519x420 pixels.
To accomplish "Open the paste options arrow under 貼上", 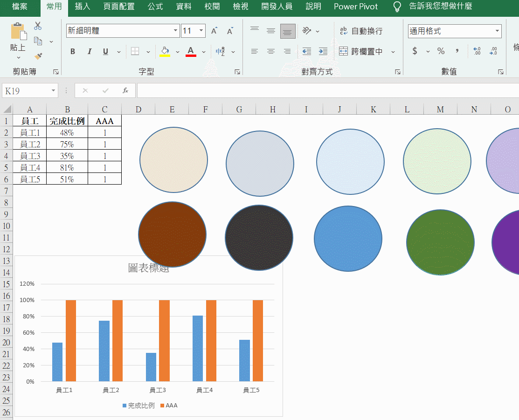I will tap(19, 58).
